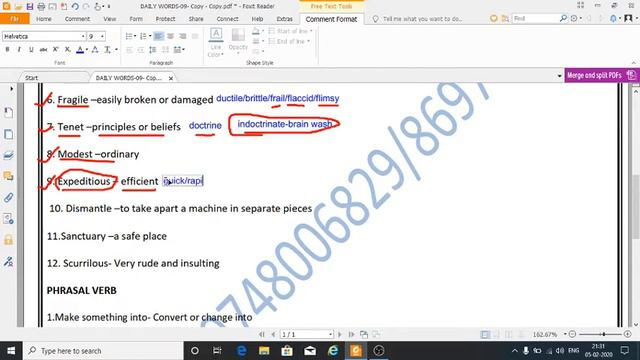The width and height of the screenshot is (640, 360).
Task: Click the vertical scrollbar of the document
Action: click(x=636, y=207)
